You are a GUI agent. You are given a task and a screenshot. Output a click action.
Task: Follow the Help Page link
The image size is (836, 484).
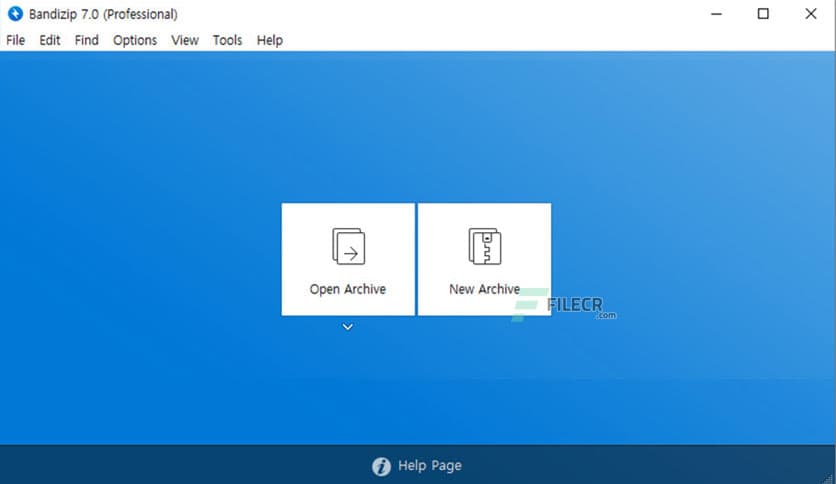click(430, 466)
